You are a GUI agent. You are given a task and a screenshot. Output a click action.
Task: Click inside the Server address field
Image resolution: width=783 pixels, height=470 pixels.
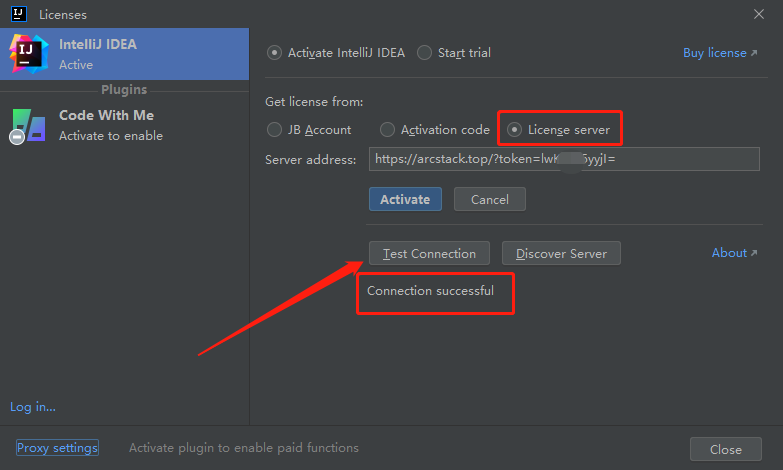564,159
